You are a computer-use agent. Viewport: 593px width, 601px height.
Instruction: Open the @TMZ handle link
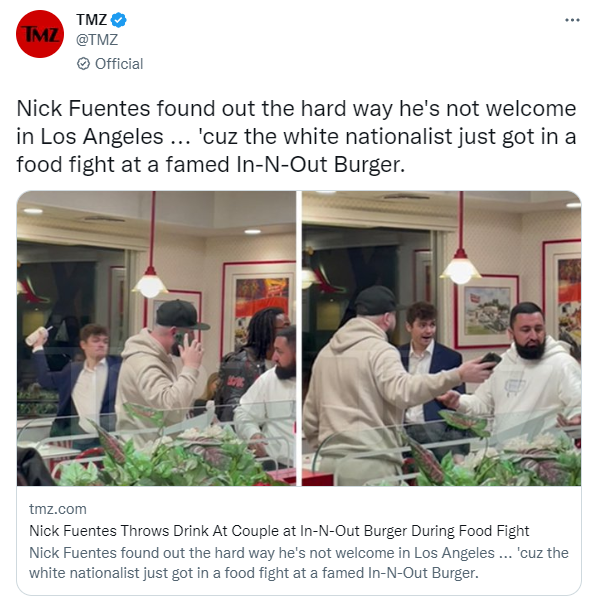[x=97, y=39]
